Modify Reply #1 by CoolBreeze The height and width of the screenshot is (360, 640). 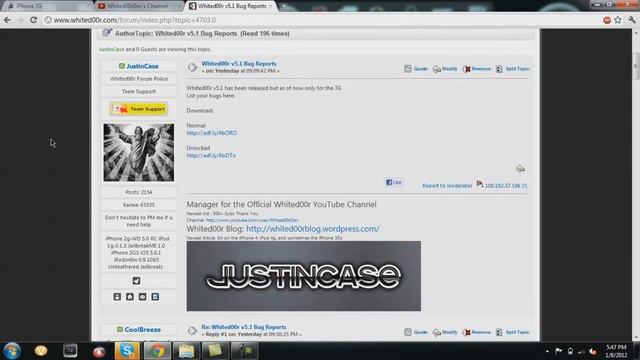(445, 332)
